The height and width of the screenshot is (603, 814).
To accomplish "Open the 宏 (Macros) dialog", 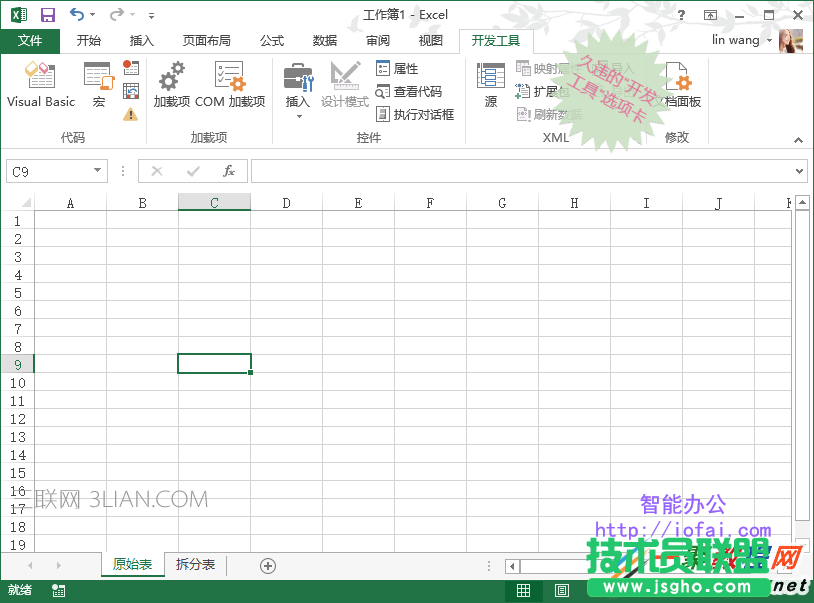I will (96, 85).
